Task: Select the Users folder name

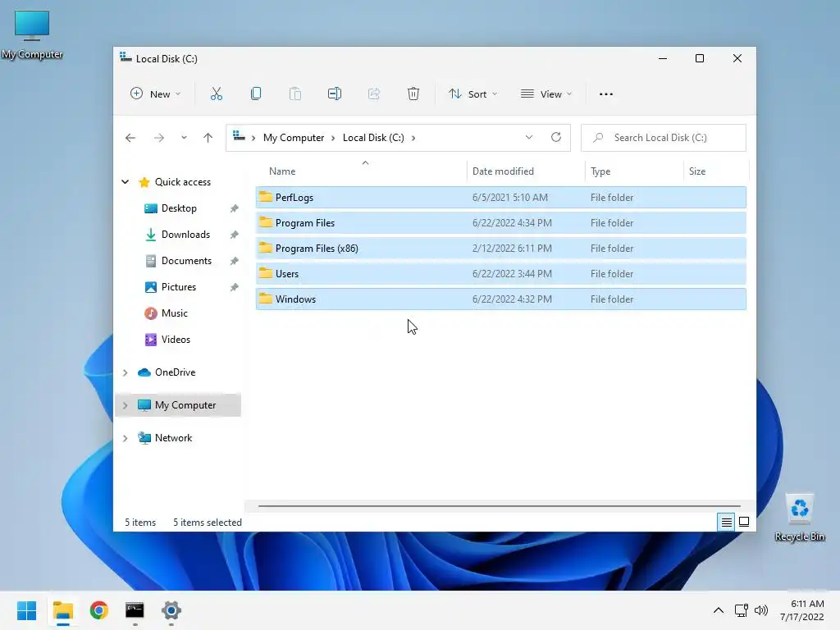Action: pyautogui.click(x=286, y=274)
